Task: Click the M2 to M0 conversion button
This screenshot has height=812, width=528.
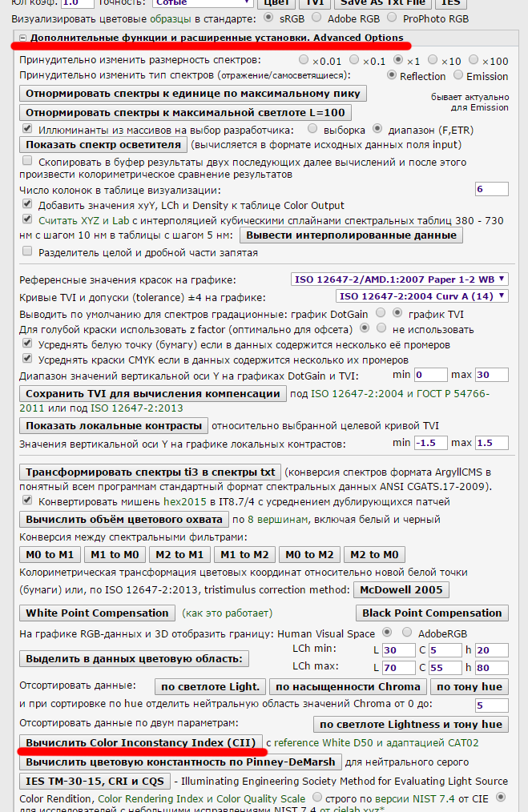Action: [374, 555]
